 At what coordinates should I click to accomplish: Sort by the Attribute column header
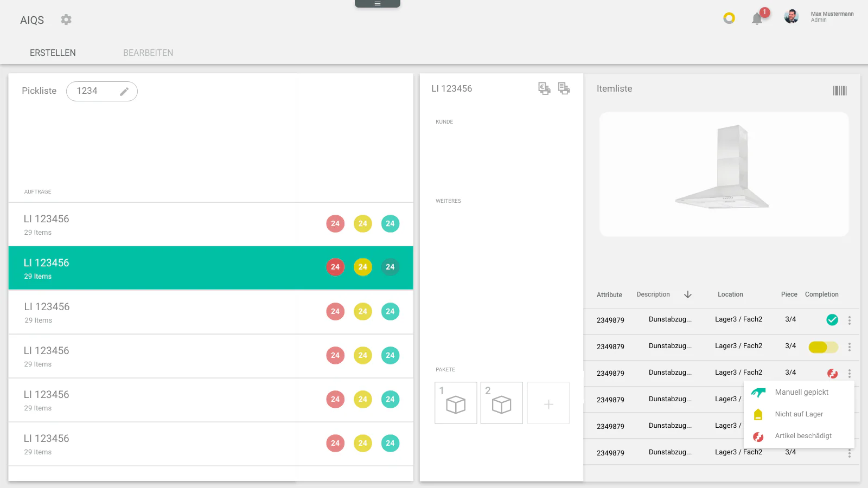pos(609,295)
